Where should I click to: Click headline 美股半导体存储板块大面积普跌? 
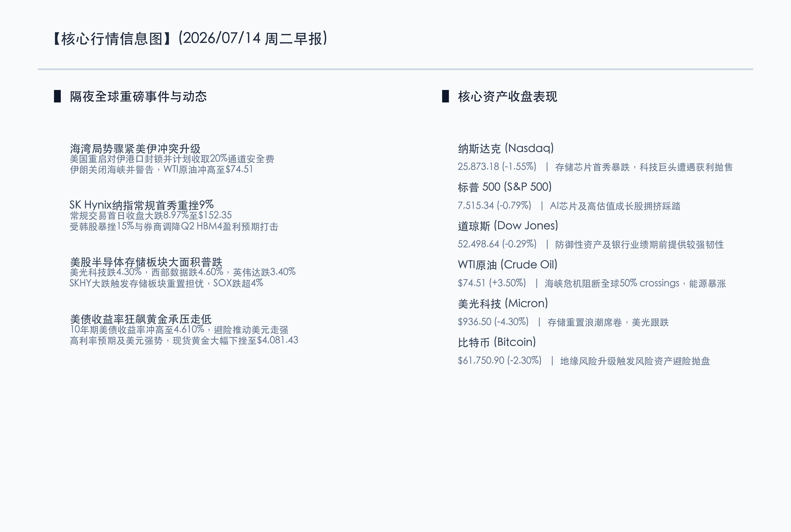[x=146, y=262]
